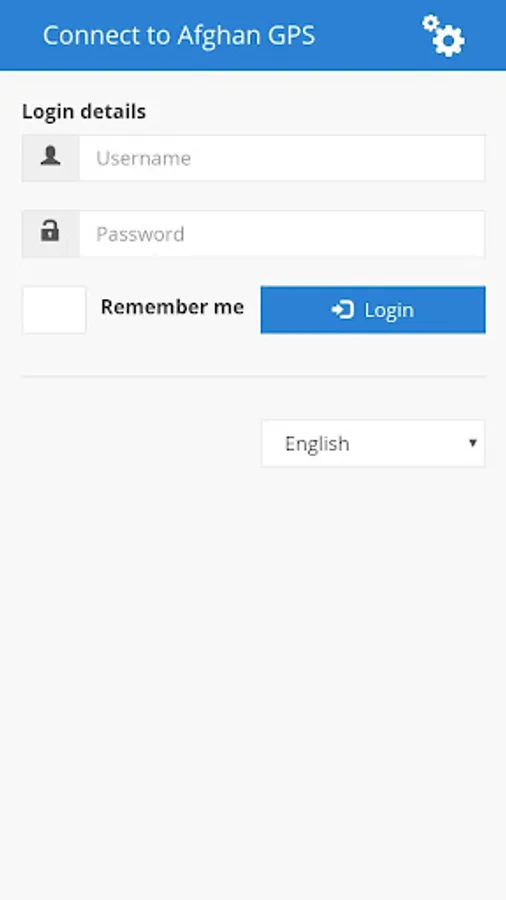Toggle Remember me via its label
This screenshot has height=900, width=506.
(x=172, y=307)
